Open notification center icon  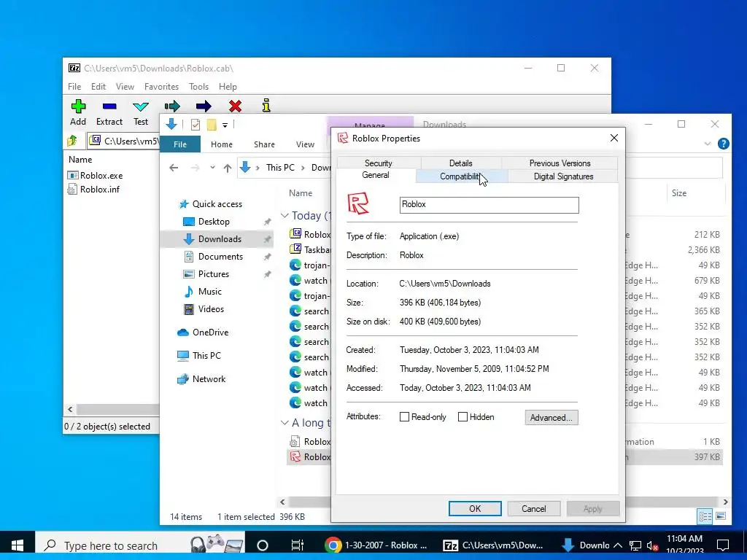tap(723, 545)
